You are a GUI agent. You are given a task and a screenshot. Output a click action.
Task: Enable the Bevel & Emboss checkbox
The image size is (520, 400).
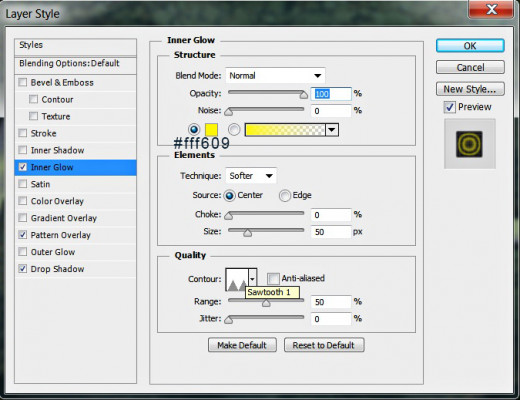[x=23, y=82]
